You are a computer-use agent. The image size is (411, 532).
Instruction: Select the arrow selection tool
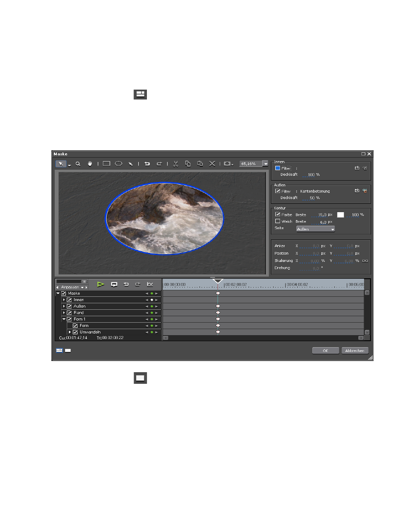pos(61,164)
